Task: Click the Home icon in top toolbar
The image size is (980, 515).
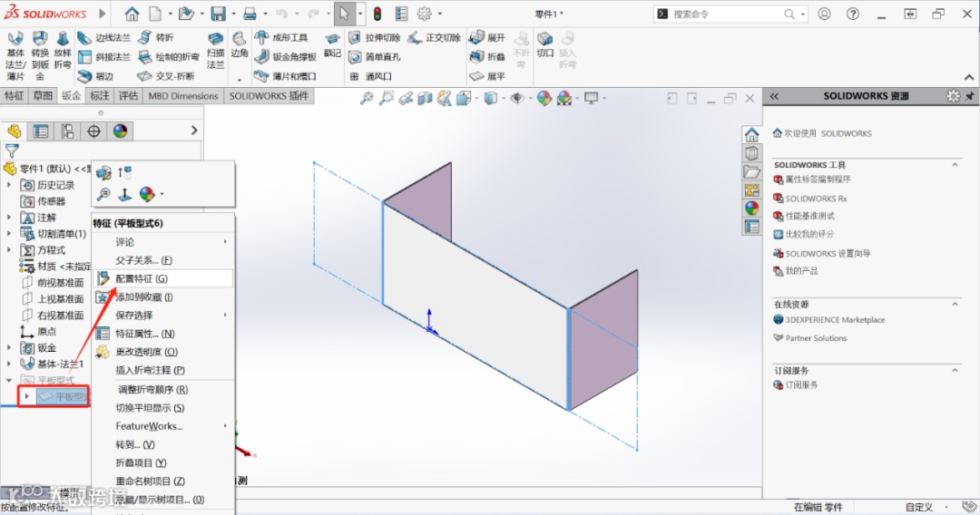Action: [x=132, y=14]
